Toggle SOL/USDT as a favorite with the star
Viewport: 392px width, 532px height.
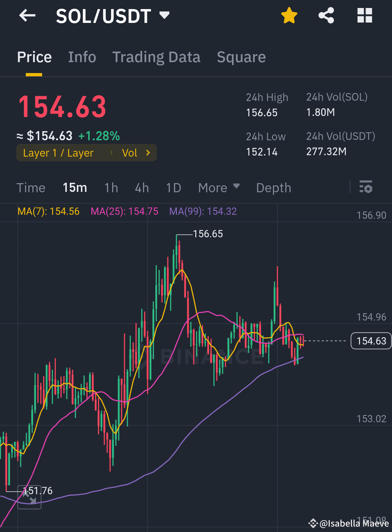coord(289,15)
